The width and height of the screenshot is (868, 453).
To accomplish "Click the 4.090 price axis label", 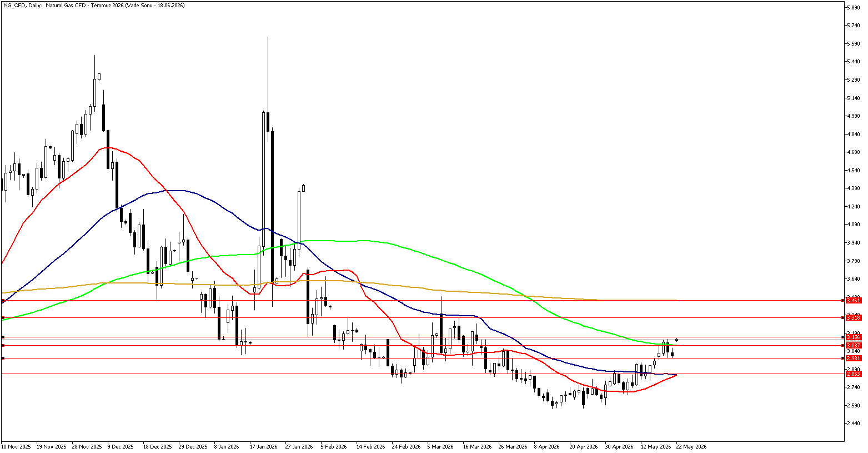I will pyautogui.click(x=854, y=225).
